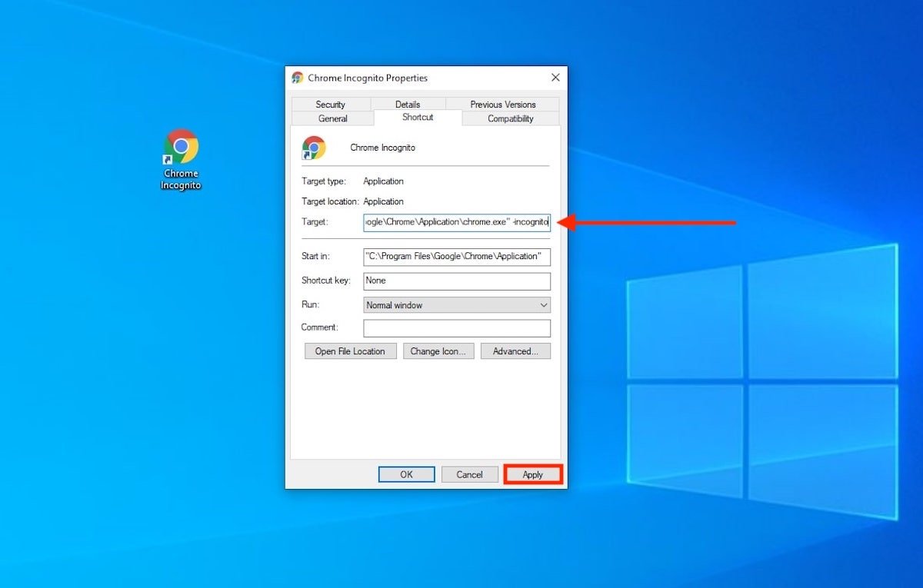Select the Shortcut tab
The image size is (923, 588).
click(418, 118)
